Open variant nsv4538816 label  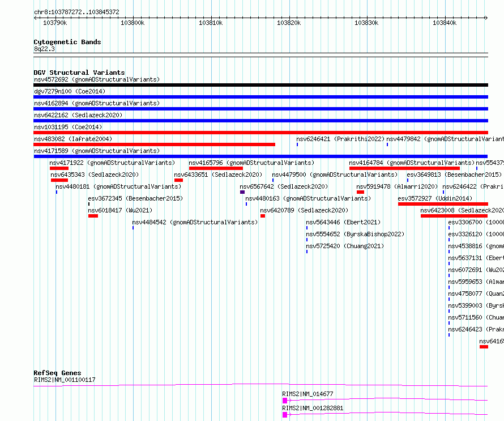tap(476, 246)
